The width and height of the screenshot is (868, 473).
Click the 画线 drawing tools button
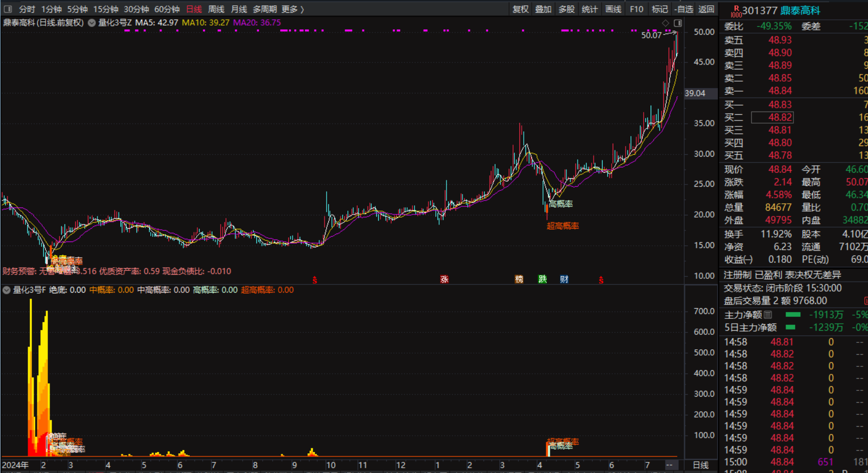click(x=613, y=9)
